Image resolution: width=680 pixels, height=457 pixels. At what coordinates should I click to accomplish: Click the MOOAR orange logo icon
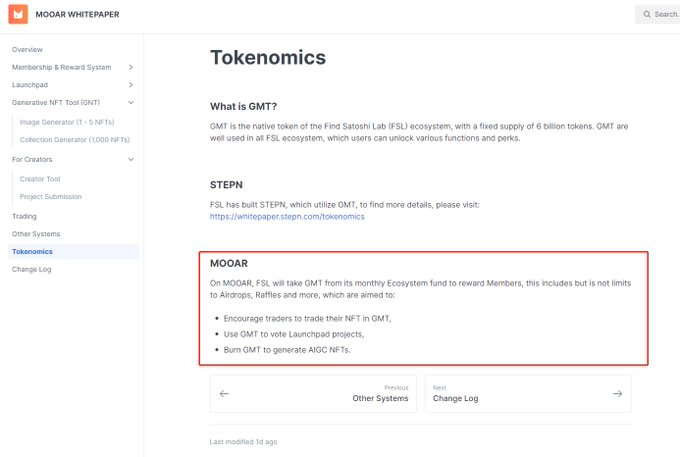18,14
